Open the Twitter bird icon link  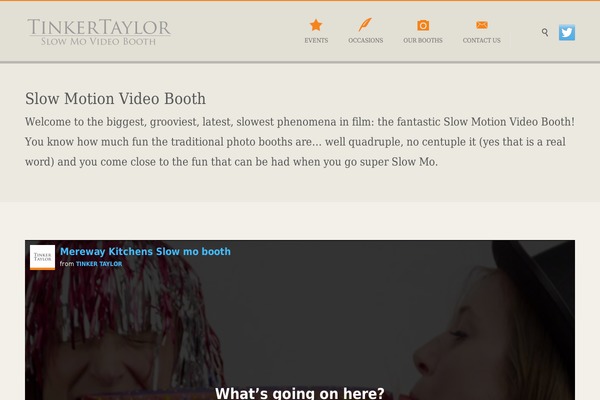coord(567,33)
